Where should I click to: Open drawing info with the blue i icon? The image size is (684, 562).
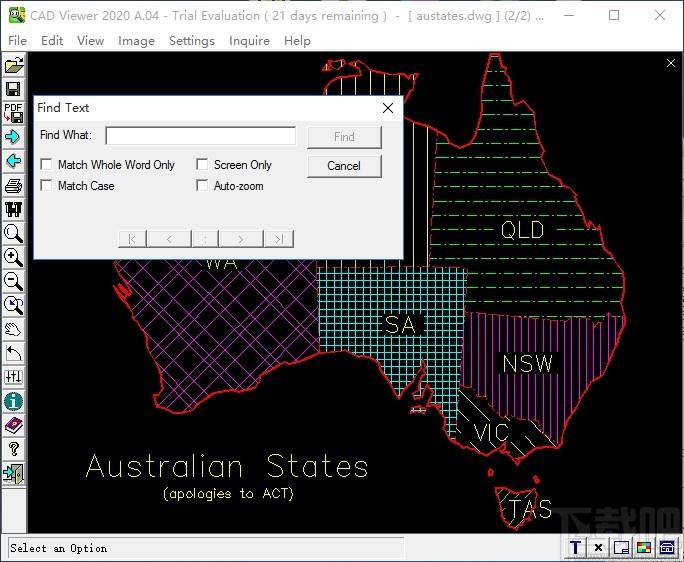14,401
